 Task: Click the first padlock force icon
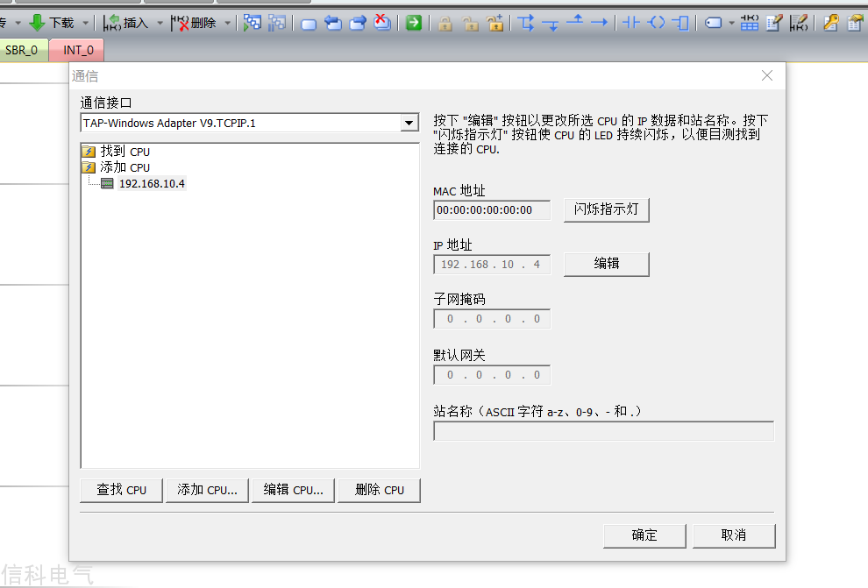[x=445, y=24]
